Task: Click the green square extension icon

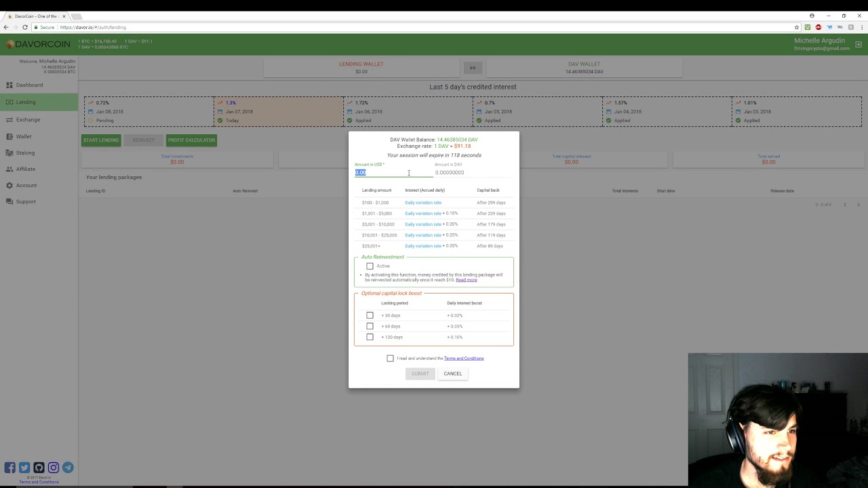Action: pos(808,27)
